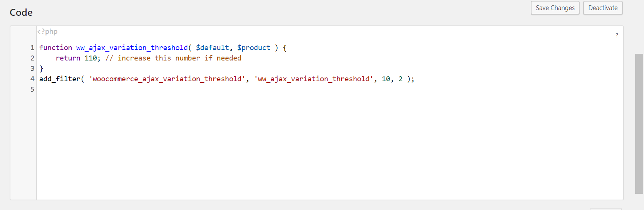Click the 'ww_ajax_variation_threshold' string on line 4

pyautogui.click(x=314, y=79)
